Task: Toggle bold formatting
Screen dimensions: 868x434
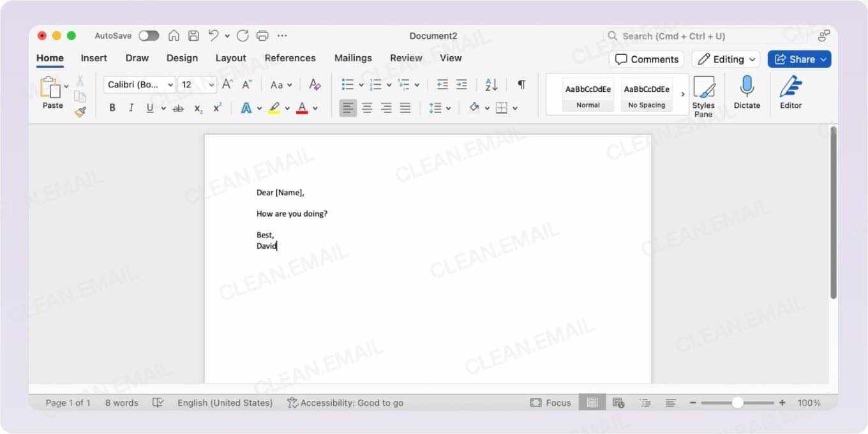Action: click(x=112, y=107)
